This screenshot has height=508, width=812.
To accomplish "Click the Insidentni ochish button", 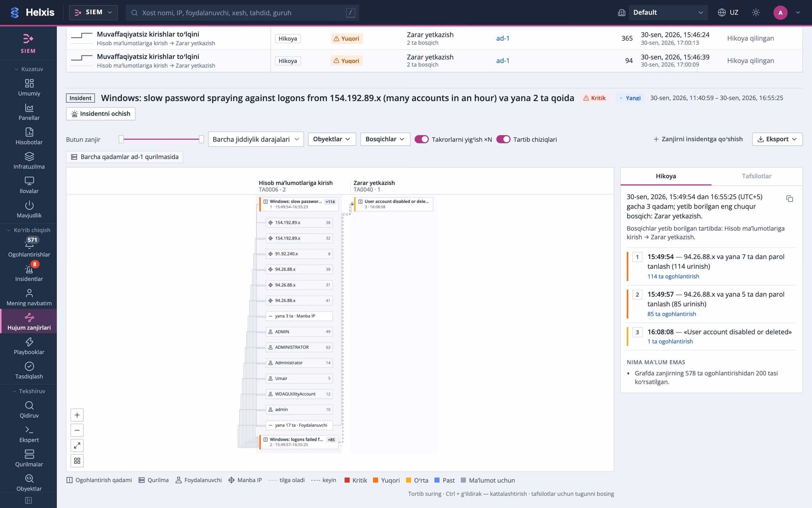I will [100, 114].
